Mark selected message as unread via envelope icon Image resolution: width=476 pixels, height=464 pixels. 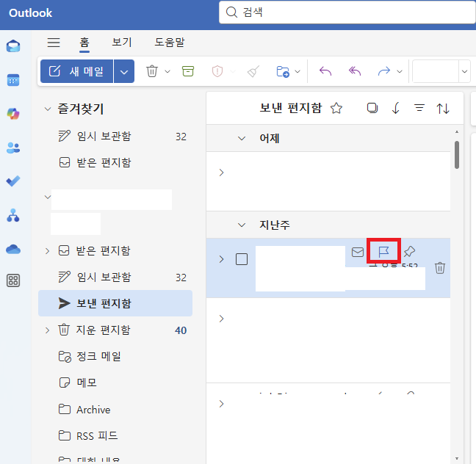(358, 252)
